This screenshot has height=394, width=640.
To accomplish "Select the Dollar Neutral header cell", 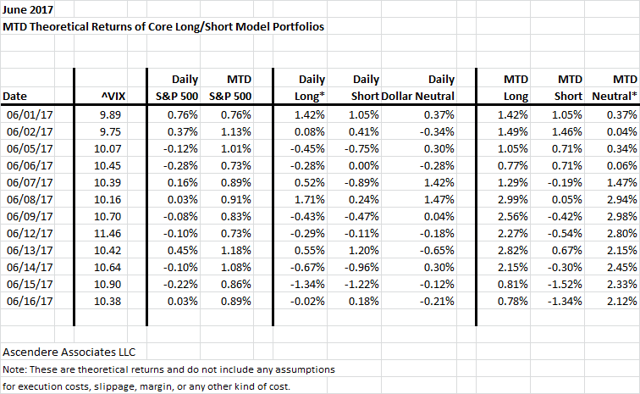I will 418,96.
